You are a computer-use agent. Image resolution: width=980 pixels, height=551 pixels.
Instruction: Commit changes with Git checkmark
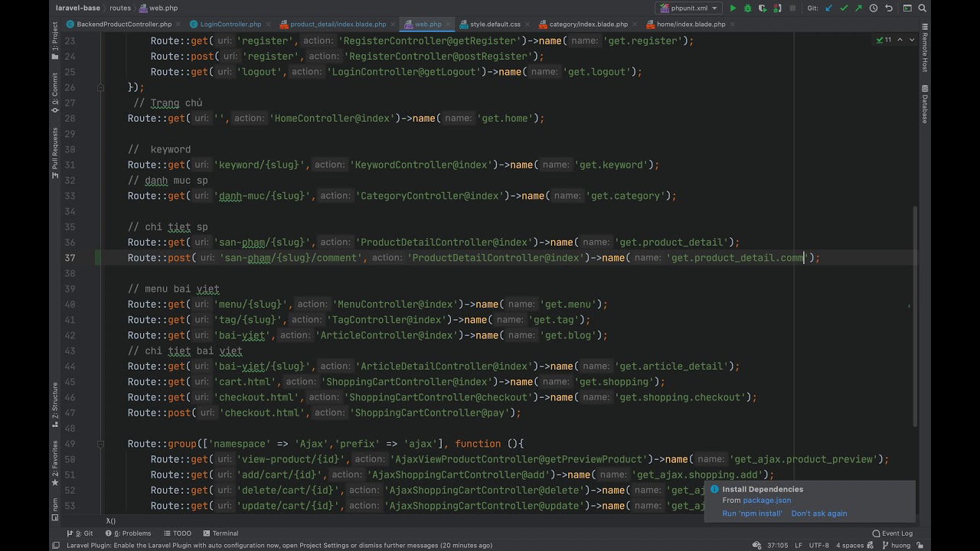tap(844, 8)
